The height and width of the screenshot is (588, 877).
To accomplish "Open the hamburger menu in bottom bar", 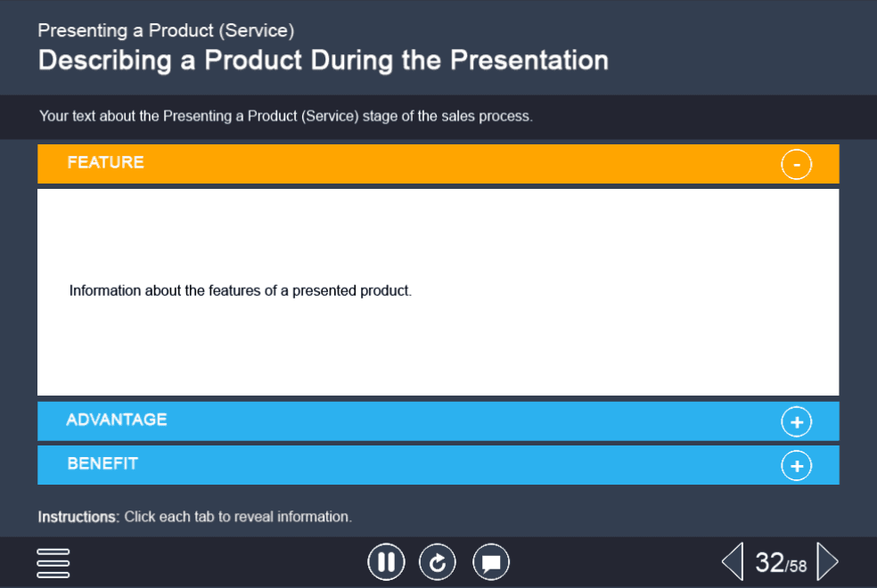I will 53,562.
